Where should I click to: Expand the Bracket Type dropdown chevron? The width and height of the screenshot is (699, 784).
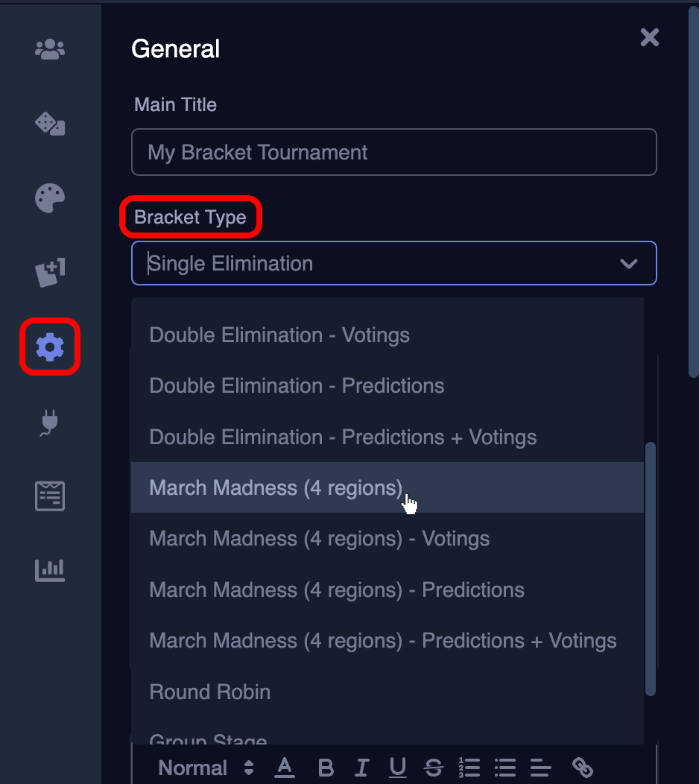point(629,264)
